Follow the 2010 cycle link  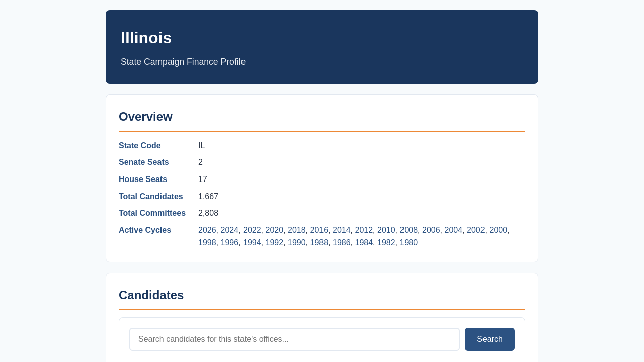(386, 230)
